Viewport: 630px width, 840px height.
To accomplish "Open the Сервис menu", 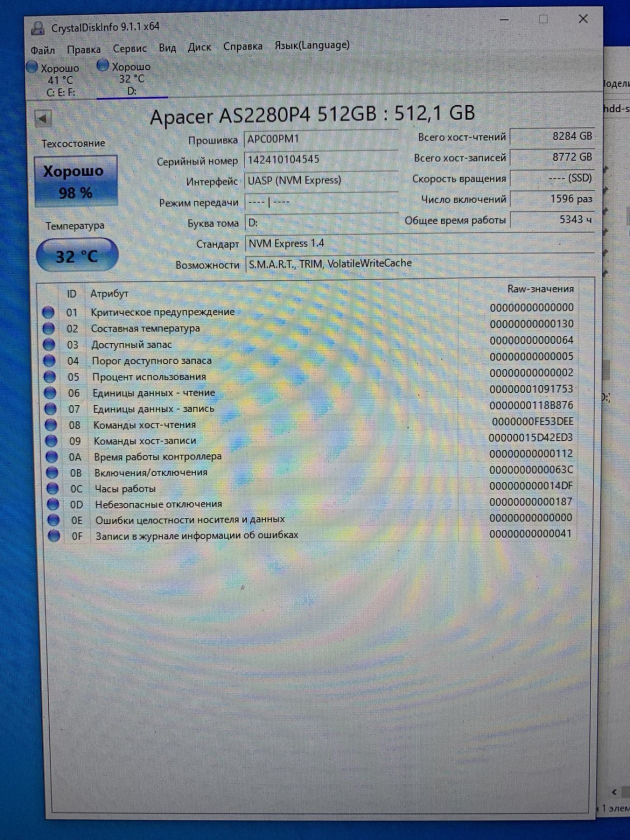I will coord(129,48).
